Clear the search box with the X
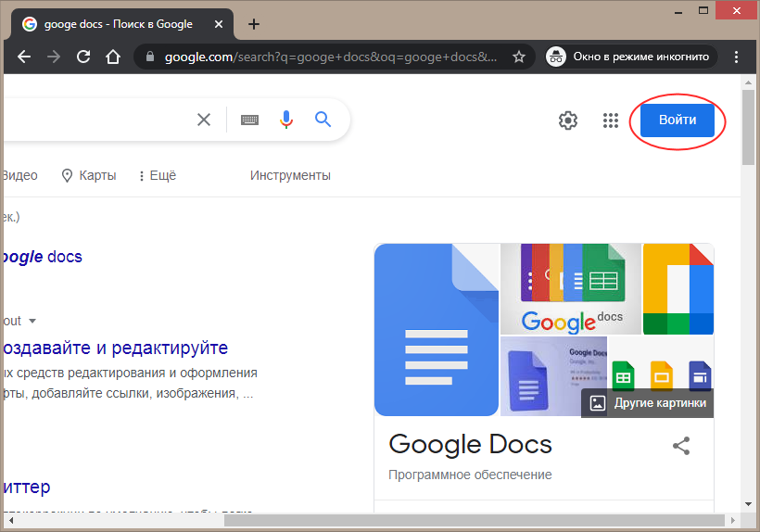The height and width of the screenshot is (532, 760). [x=204, y=120]
